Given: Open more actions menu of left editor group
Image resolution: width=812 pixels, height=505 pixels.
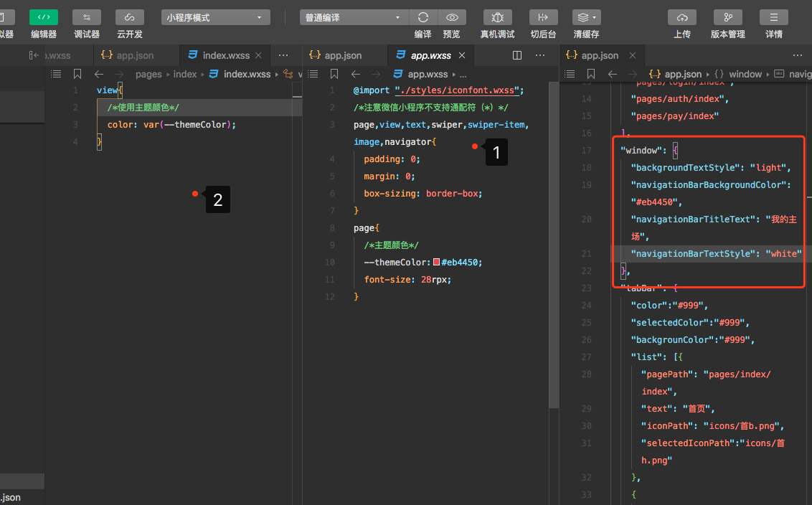Looking at the screenshot, I should [283, 55].
